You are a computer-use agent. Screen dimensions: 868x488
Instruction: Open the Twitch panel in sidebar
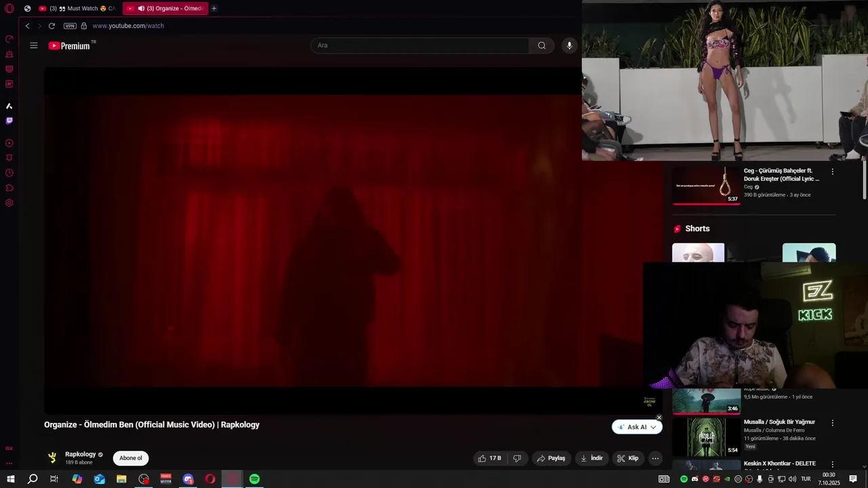(9, 121)
